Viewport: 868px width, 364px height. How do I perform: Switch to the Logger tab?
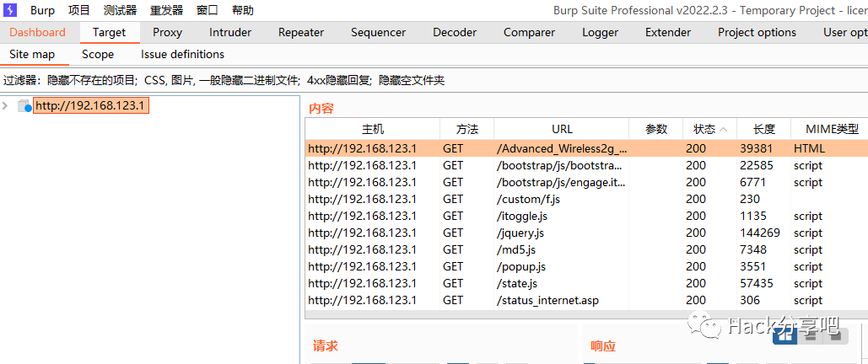[x=600, y=33]
